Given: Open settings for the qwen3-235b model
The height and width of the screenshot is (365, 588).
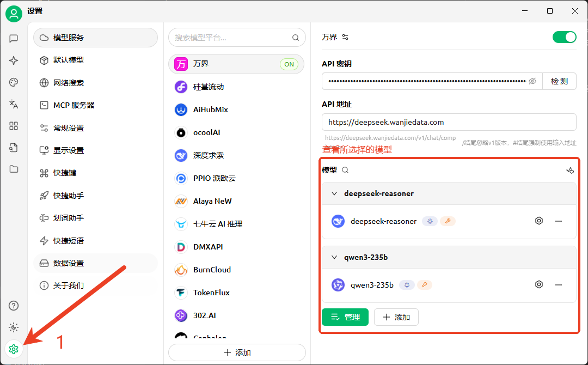Looking at the screenshot, I should (539, 285).
